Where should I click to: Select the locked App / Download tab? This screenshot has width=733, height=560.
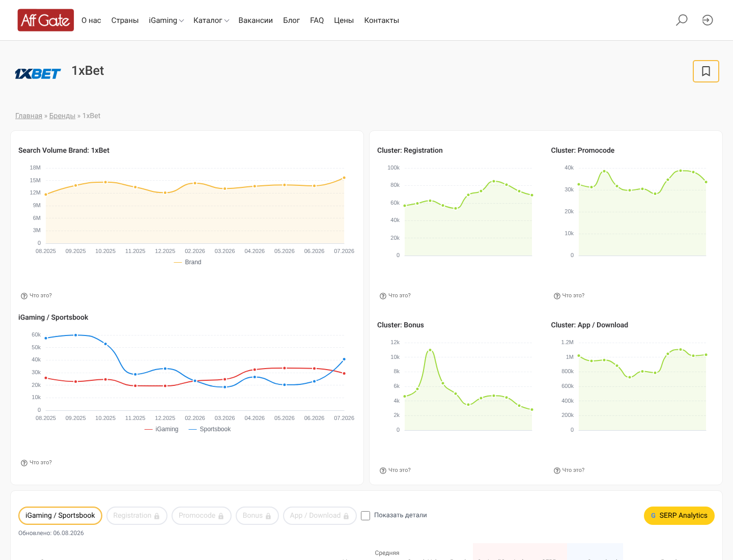point(320,516)
